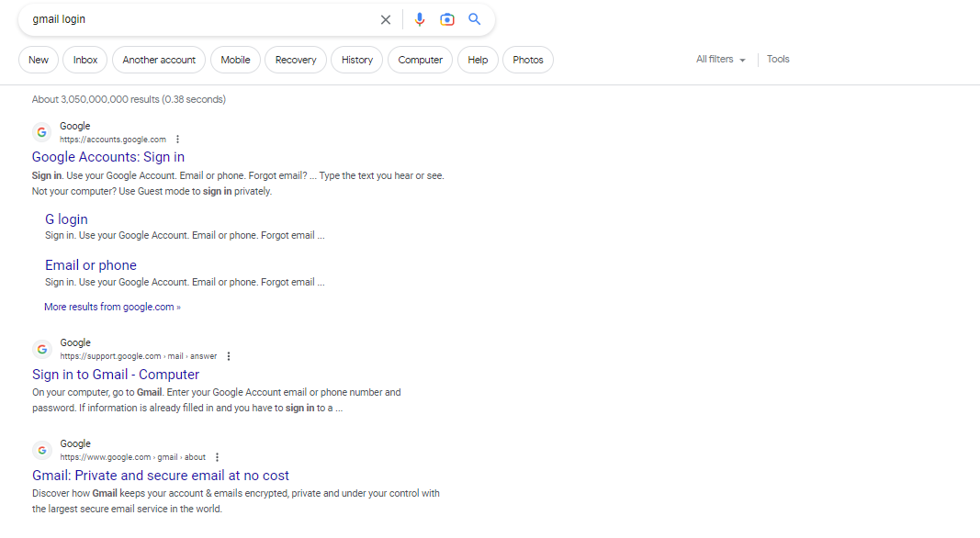The width and height of the screenshot is (980, 538).
Task: Select the Recovery filter chip
Action: point(296,60)
